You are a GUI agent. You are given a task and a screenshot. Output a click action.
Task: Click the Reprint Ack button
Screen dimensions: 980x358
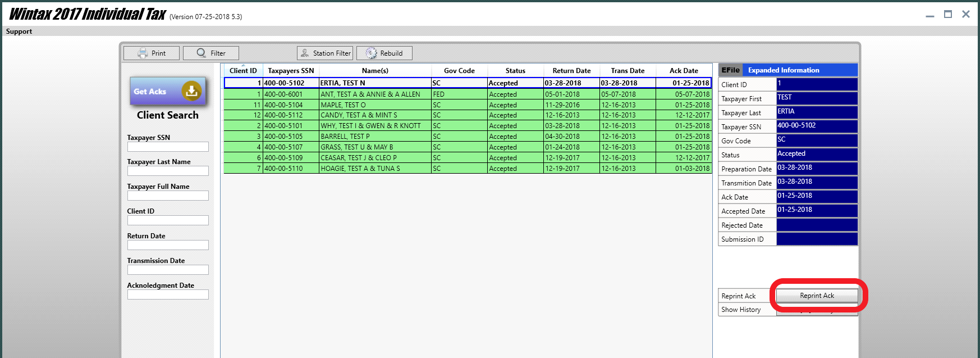[x=817, y=296]
